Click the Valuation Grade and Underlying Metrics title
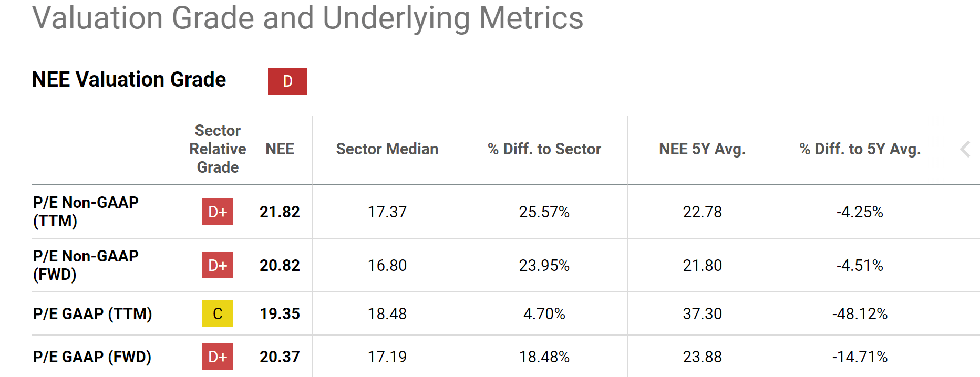The width and height of the screenshot is (980, 377). (307, 18)
